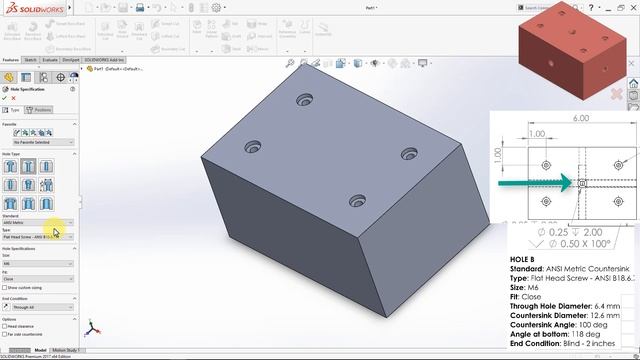Select the plain Slot hole type
The image size is (640, 360).
pos(46,203)
